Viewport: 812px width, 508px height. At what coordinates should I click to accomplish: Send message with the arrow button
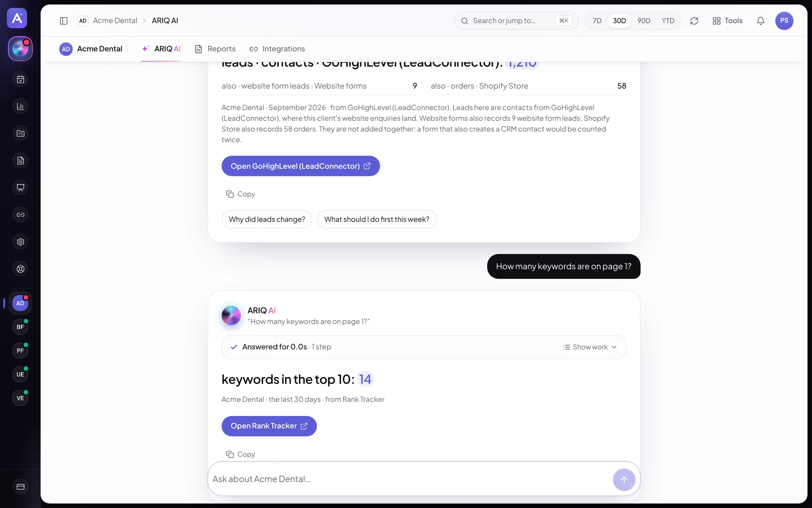click(624, 480)
